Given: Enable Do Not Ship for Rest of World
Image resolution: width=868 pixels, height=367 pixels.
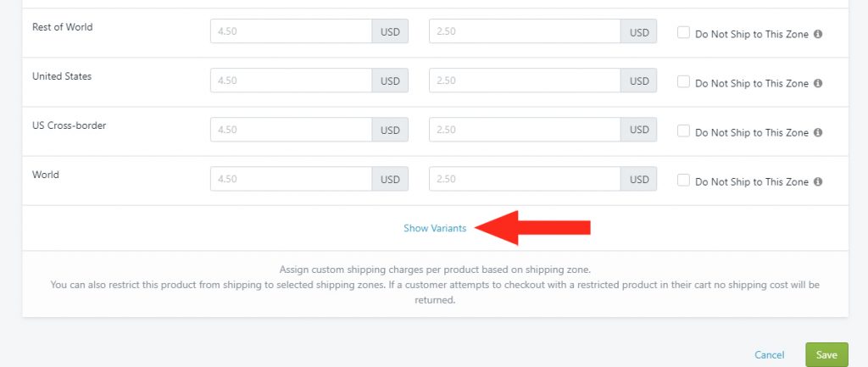Looking at the screenshot, I should coord(684,33).
